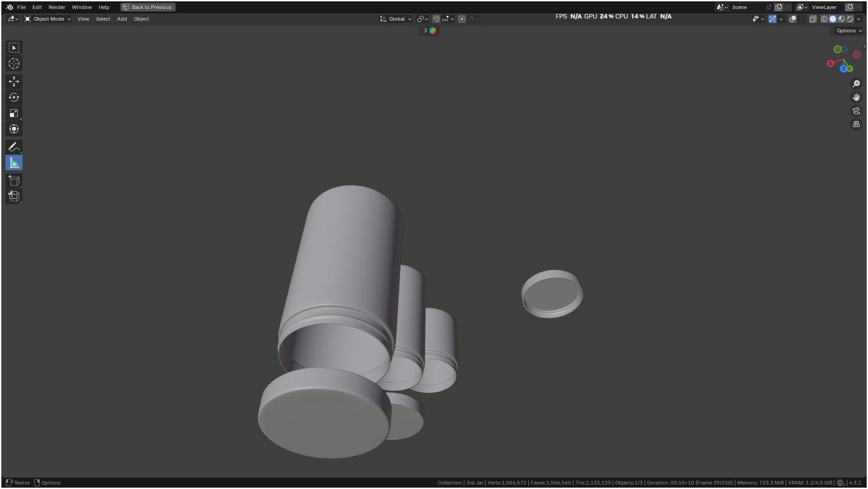This screenshot has width=868, height=489.
Task: Toggle viewport overlays button
Action: pos(793,19)
